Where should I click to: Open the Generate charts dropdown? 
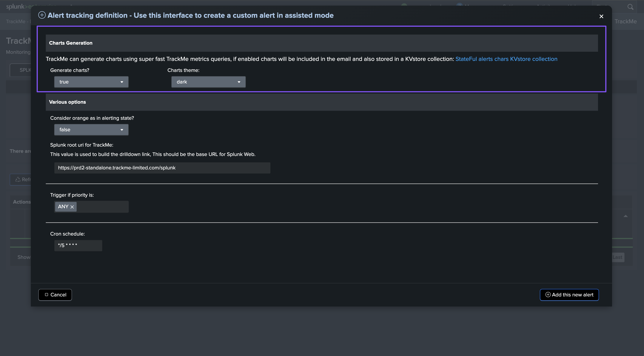click(x=91, y=82)
